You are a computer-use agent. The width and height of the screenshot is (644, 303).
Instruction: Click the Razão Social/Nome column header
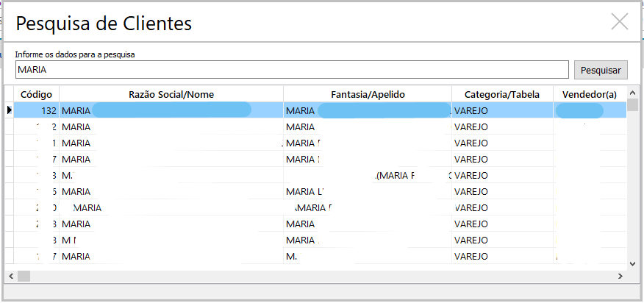(171, 94)
